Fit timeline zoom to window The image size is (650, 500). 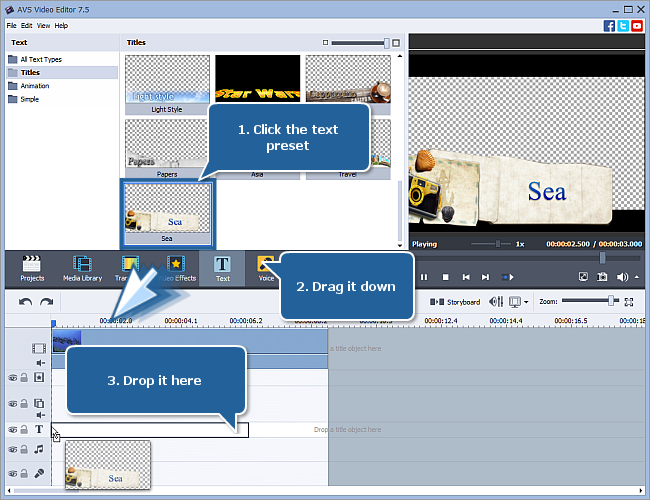tap(629, 302)
